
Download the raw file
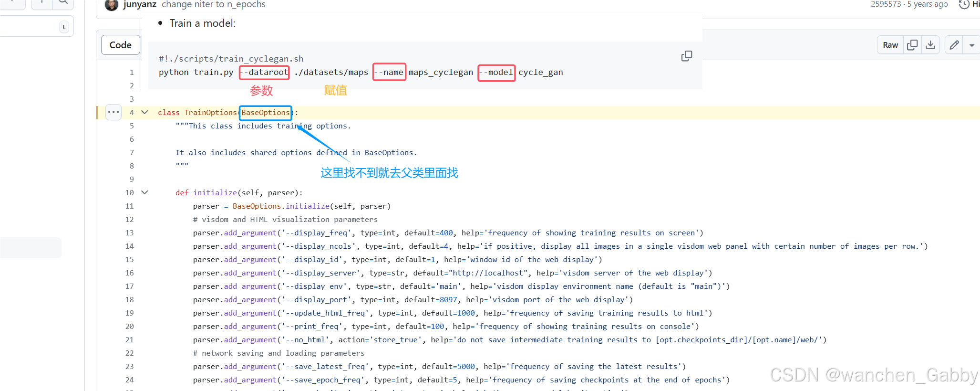pos(930,45)
